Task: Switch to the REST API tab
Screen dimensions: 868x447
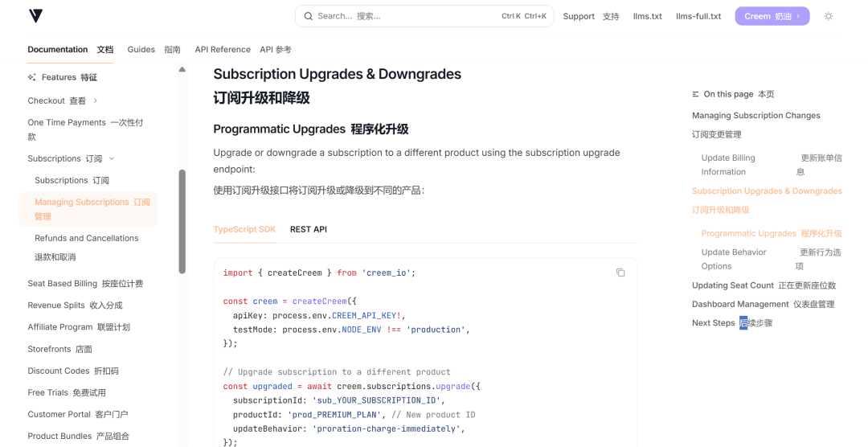Action: click(x=308, y=229)
